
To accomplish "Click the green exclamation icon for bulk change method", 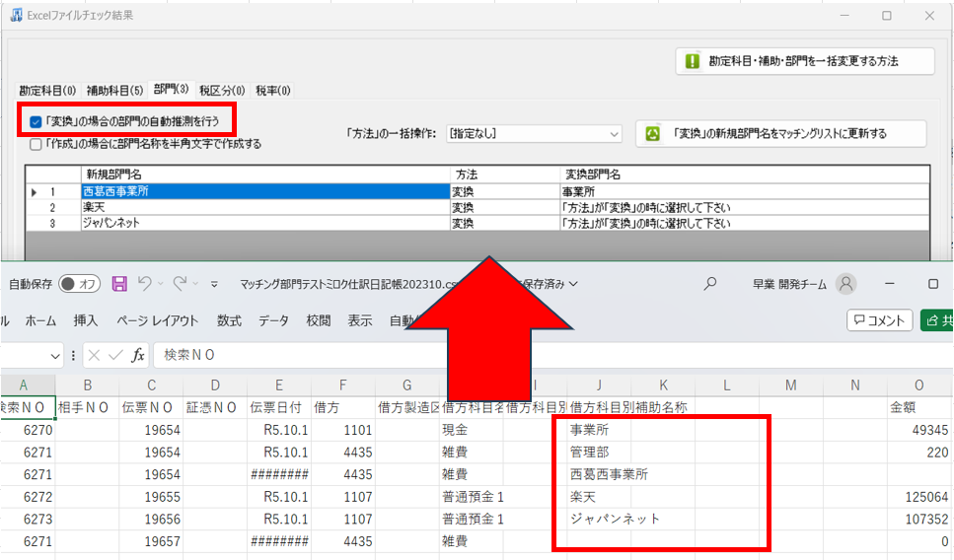I will point(693,61).
